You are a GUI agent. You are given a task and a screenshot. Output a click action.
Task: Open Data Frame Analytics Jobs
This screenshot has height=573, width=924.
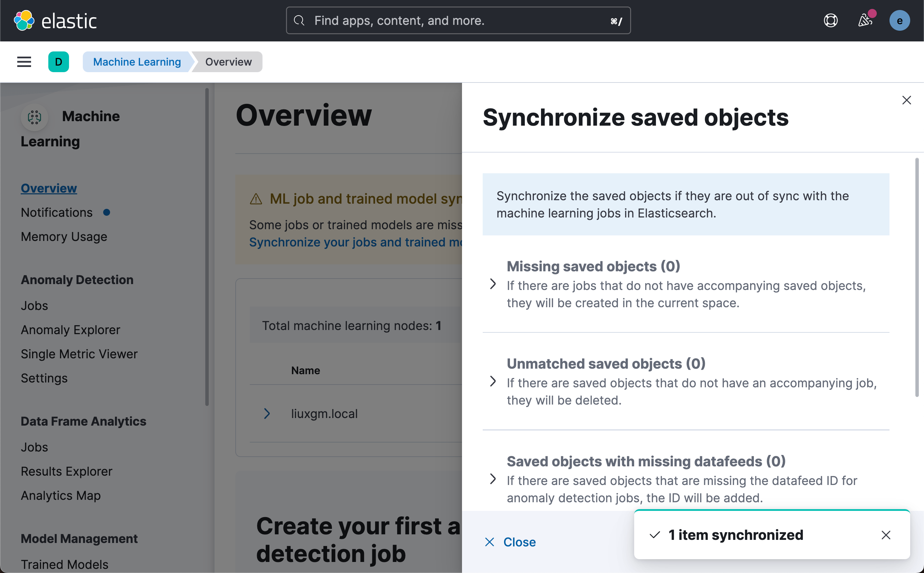point(35,448)
